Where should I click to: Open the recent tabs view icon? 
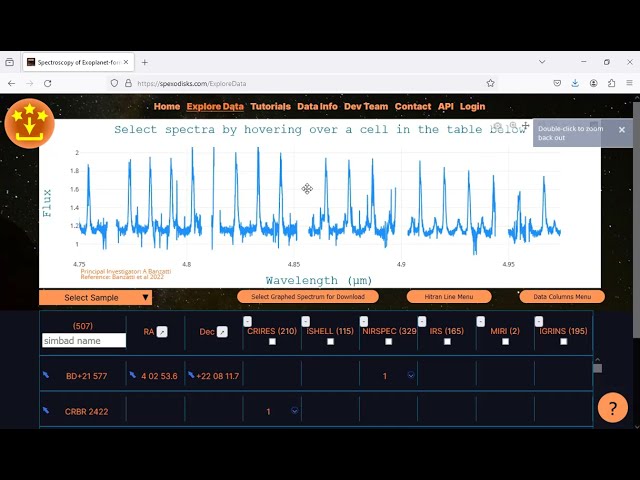click(9, 62)
